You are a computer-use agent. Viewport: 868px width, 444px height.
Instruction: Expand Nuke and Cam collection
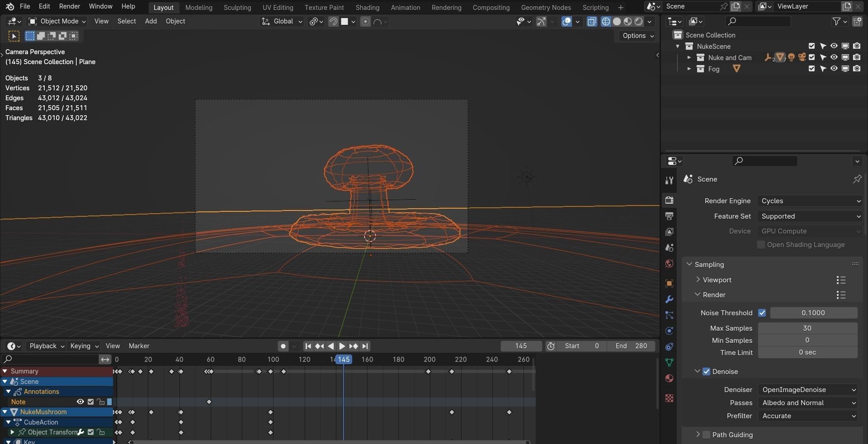click(689, 57)
